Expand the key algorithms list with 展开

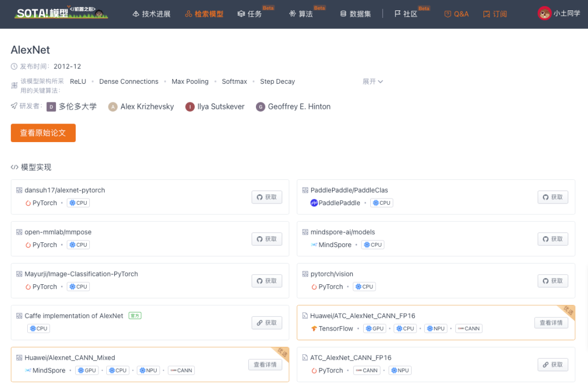pyautogui.click(x=372, y=82)
